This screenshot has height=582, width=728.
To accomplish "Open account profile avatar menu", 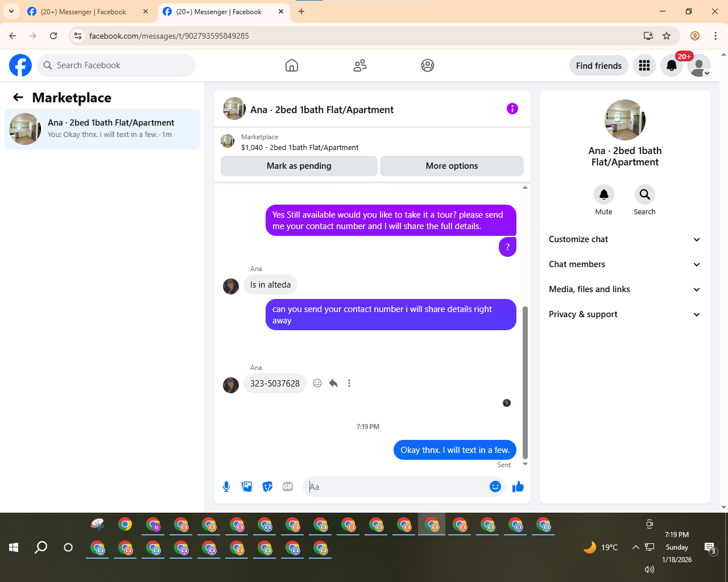I will [x=699, y=65].
